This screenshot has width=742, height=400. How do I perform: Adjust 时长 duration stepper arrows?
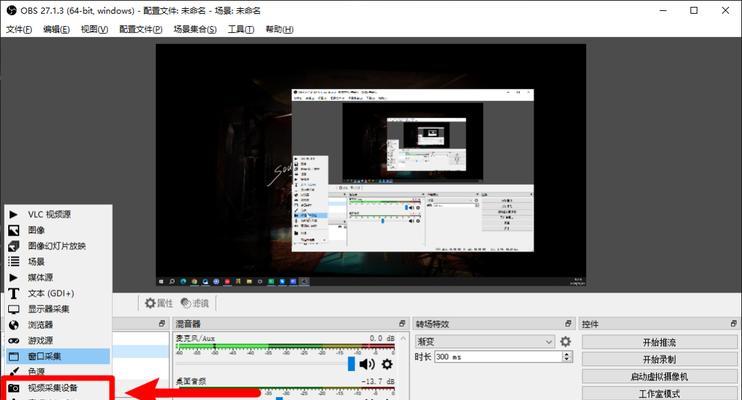(x=567, y=356)
